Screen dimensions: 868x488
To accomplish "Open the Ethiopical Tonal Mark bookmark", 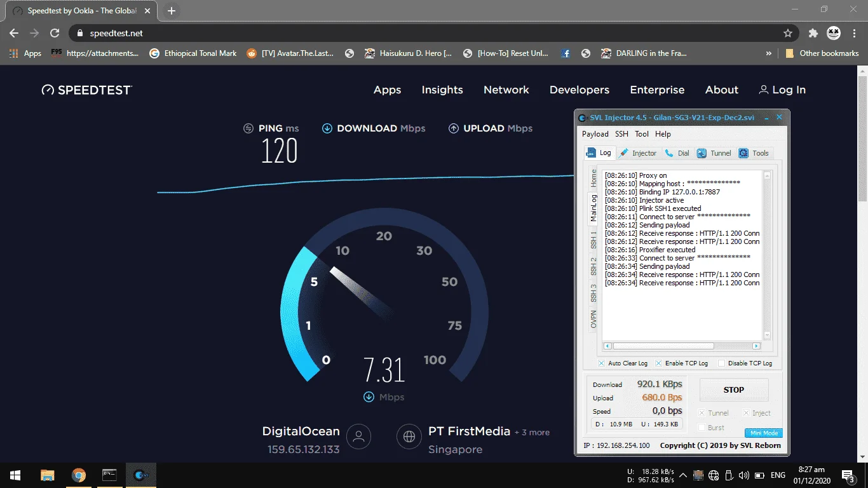I will 193,53.
